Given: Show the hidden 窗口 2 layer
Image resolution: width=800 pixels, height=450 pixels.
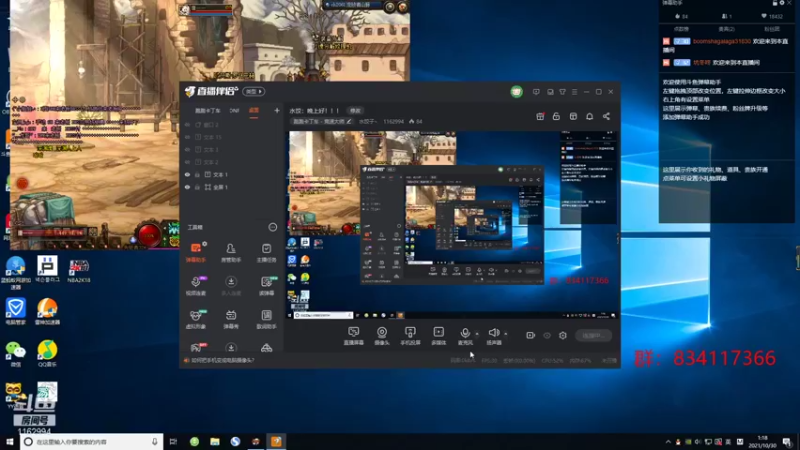Looking at the screenshot, I should pos(187,124).
